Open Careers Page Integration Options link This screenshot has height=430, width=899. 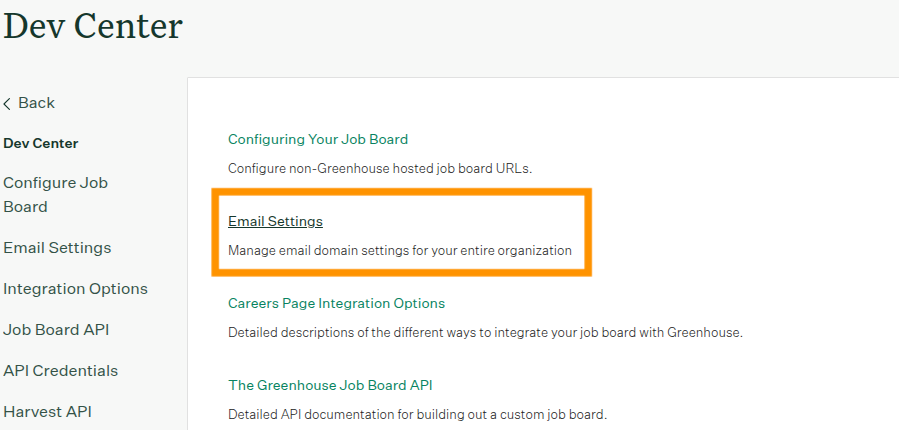(336, 303)
